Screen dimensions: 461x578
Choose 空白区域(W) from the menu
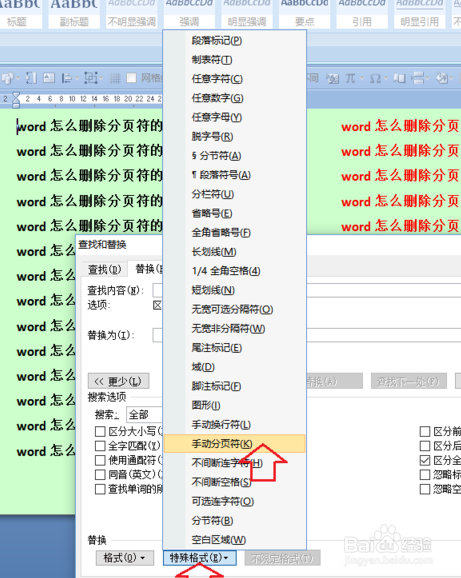click(235, 540)
